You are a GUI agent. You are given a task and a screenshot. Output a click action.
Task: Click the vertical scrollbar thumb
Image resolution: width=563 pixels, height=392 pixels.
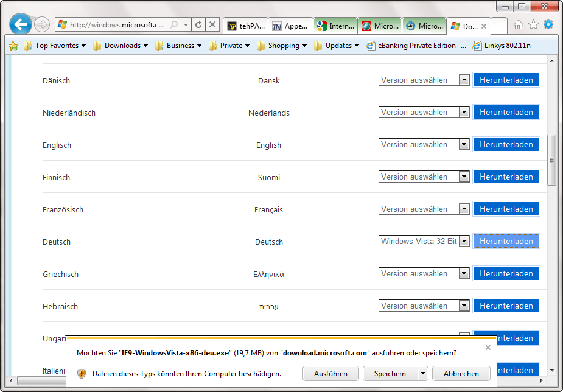tap(551, 160)
